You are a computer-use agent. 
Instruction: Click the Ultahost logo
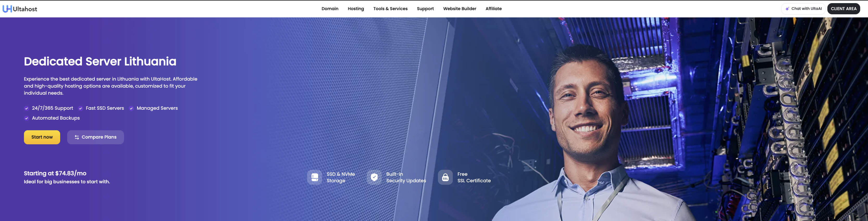coord(20,9)
